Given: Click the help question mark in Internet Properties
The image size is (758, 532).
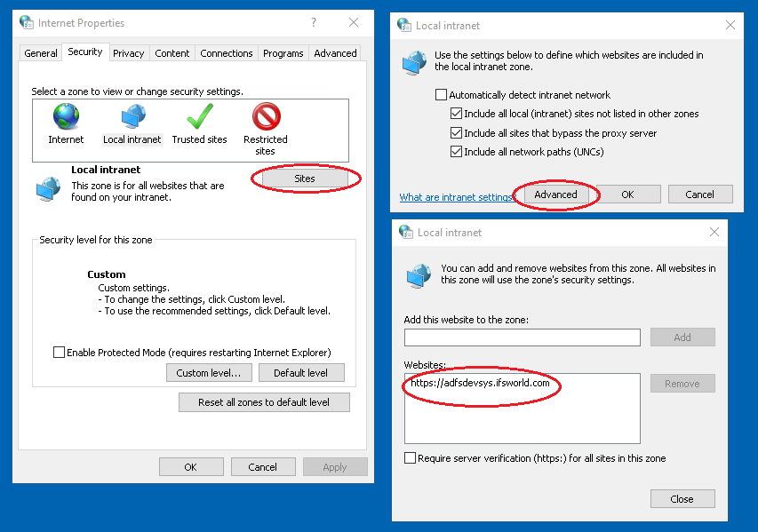Looking at the screenshot, I should point(314,22).
